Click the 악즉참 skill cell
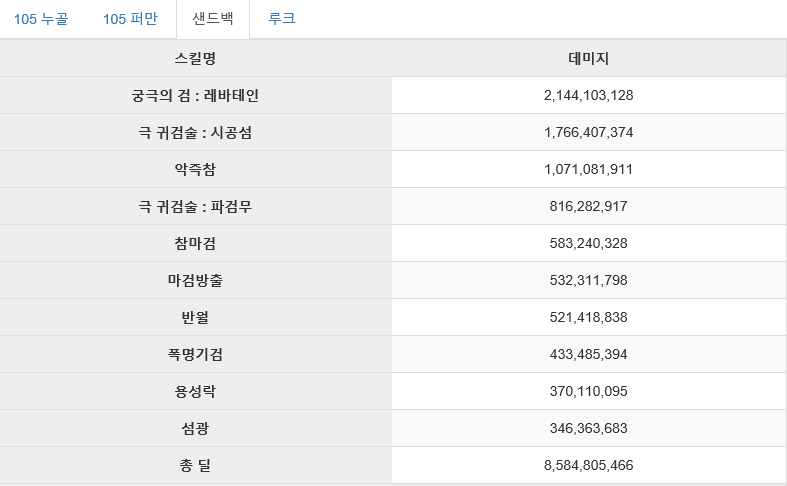Viewport: 787px width, 486px height. pos(195,169)
